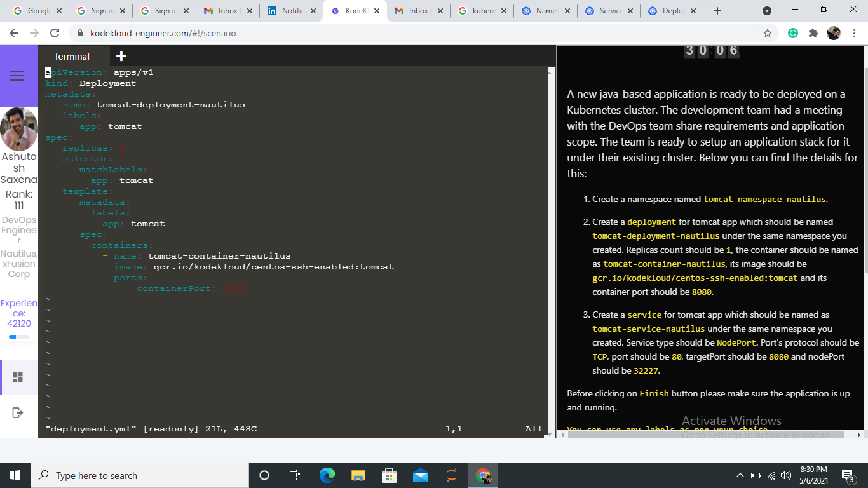Reload the page using browser refresh icon
Screen dimensions: 868x488
[x=55, y=33]
